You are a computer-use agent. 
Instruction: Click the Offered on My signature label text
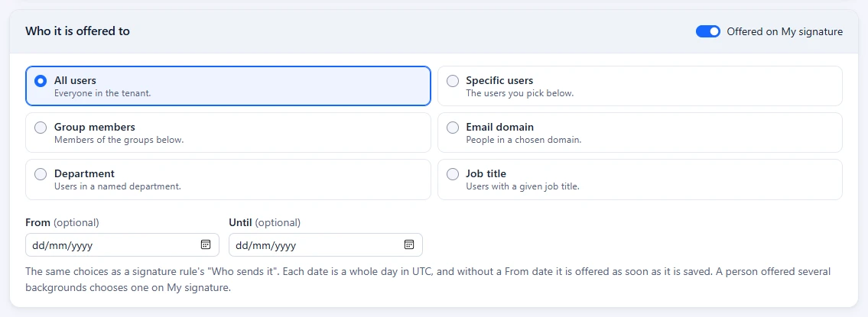(x=785, y=31)
